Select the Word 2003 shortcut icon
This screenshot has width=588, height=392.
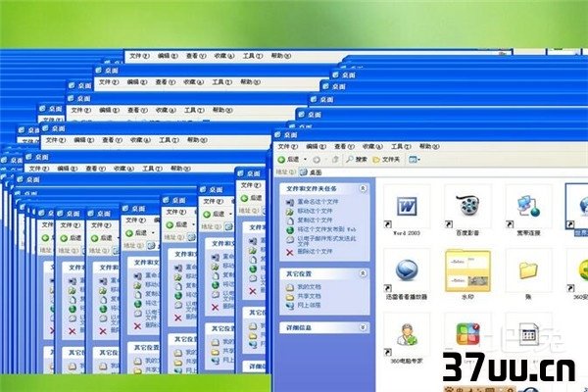pos(407,207)
